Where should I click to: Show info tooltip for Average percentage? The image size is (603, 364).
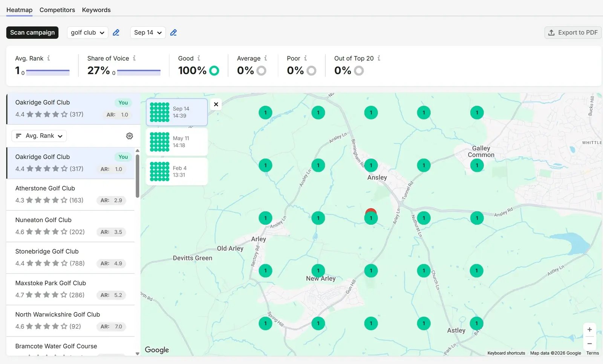tap(266, 58)
